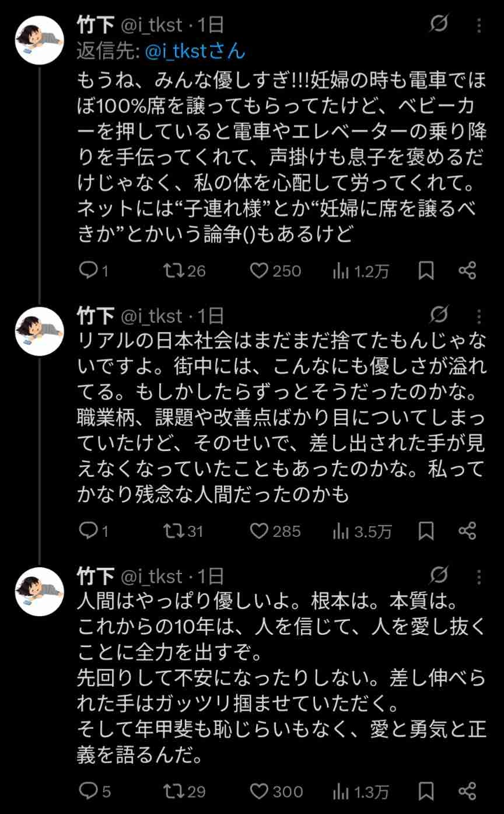504x814 pixels.
Task: Bookmark the last tweet about 愛と勇気
Action: pyautogui.click(x=426, y=791)
